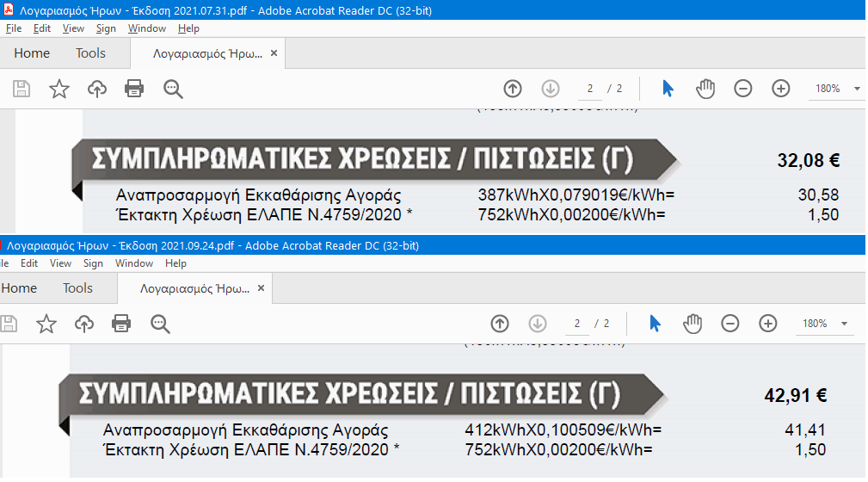Click Αναπροσαρμογή Εκκαθάρισης Αγοράς in 2021.07.31 document

click(259, 195)
